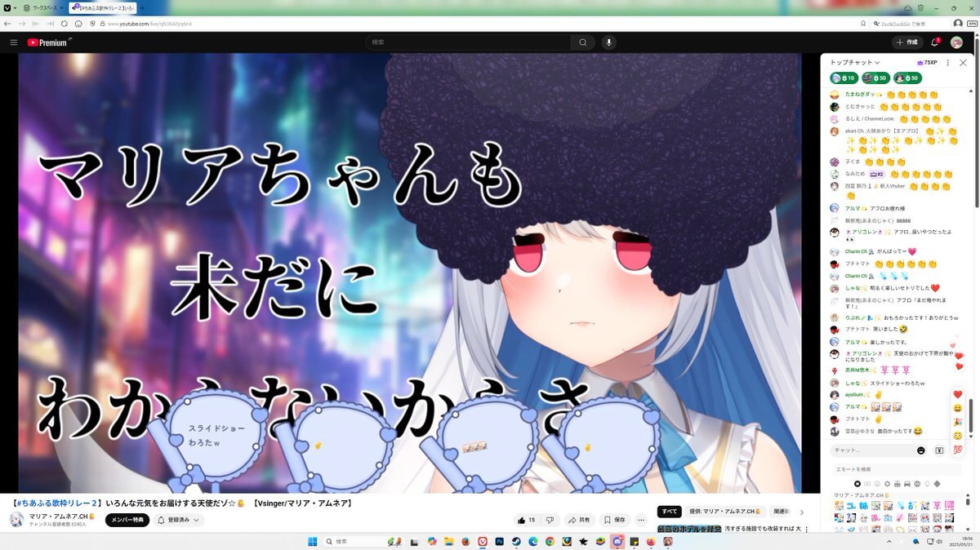Open a new browser tab
980x550 pixels.
(x=142, y=7)
